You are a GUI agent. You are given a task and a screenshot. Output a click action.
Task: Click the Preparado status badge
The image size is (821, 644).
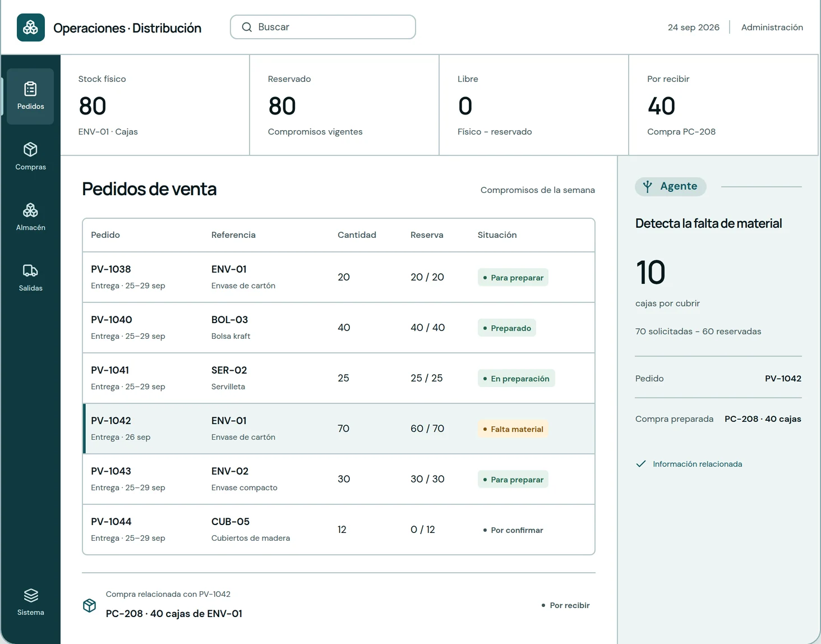[507, 328]
